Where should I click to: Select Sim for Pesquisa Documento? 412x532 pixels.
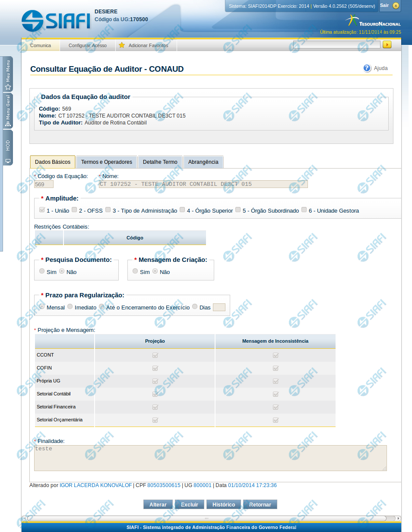coord(42,271)
